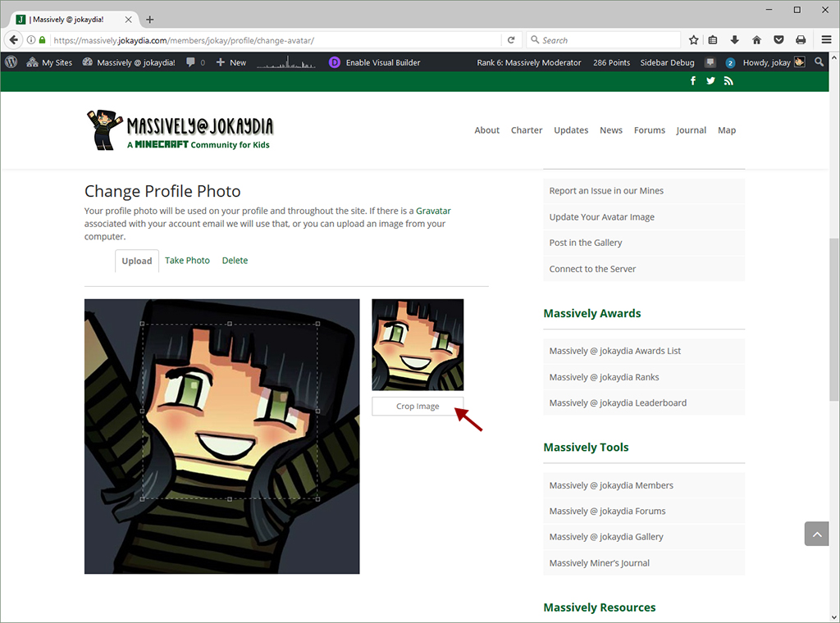Click the cropped avatar preview thumbnail
The image size is (840, 623).
pos(418,344)
